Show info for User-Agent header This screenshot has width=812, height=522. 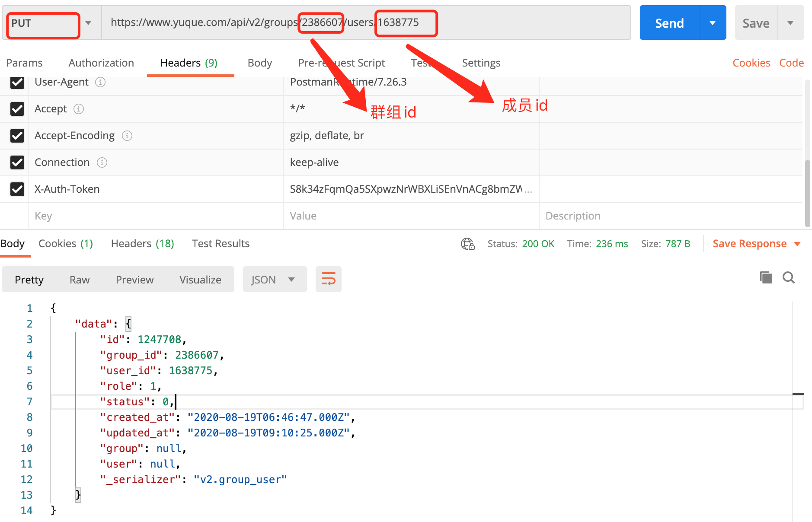pyautogui.click(x=100, y=82)
